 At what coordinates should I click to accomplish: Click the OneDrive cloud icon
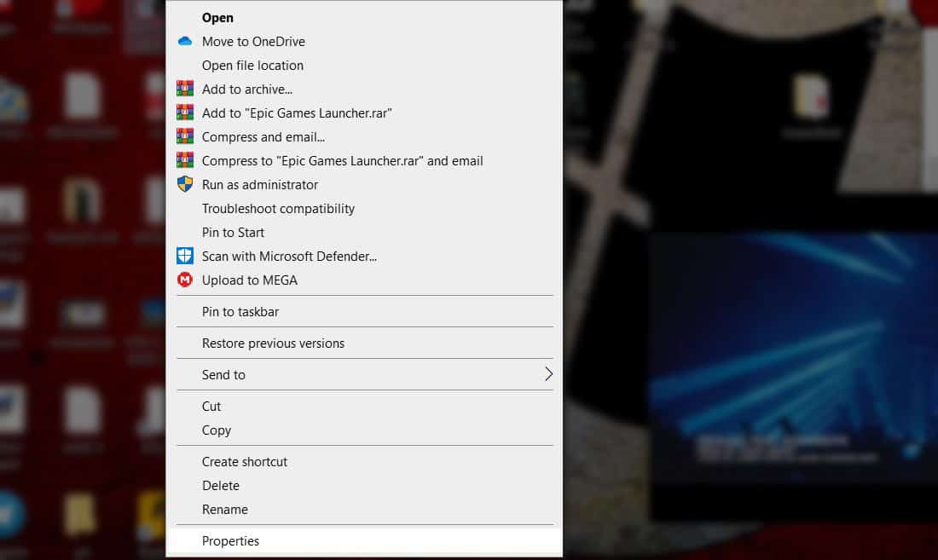(x=185, y=41)
